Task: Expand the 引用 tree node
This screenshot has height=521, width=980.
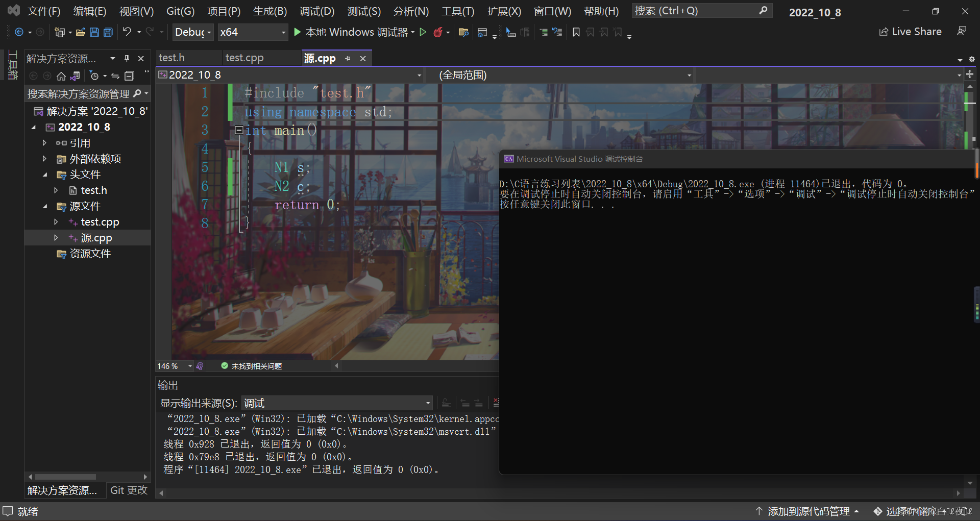Action: coord(44,143)
